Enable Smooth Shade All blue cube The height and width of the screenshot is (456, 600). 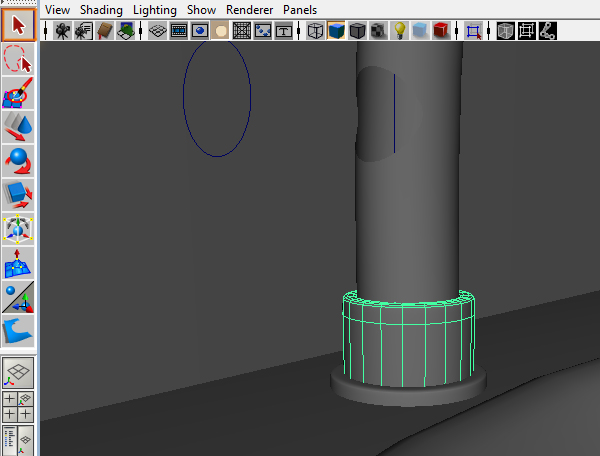pyautogui.click(x=336, y=31)
